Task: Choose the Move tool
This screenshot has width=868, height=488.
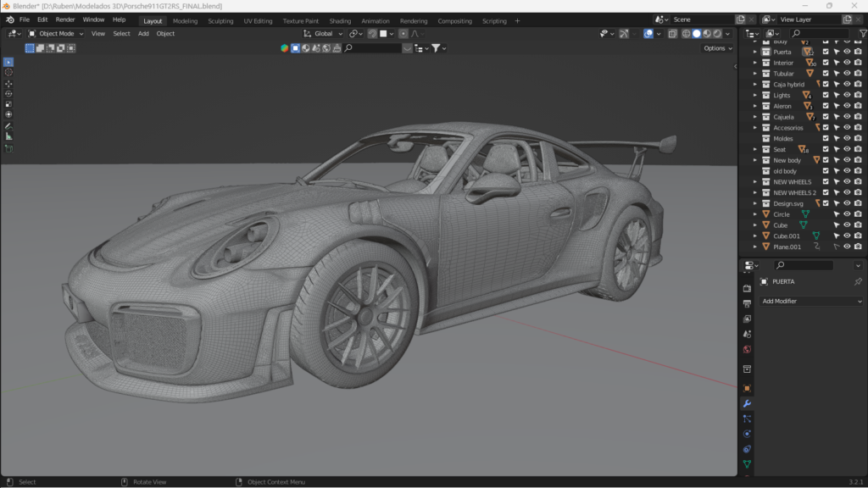Action: [x=8, y=84]
